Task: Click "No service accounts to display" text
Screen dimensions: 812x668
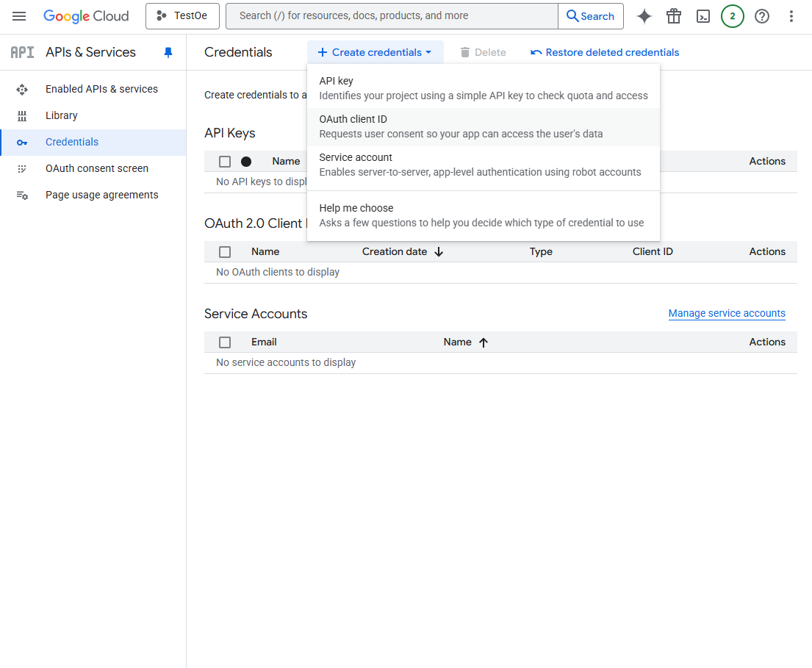Action: click(286, 362)
